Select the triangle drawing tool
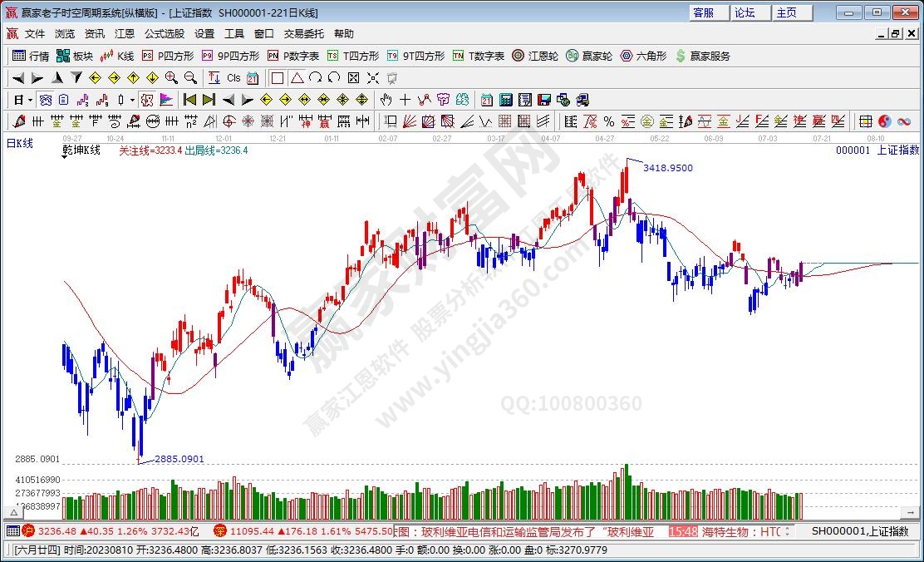This screenshot has width=924, height=562. 297,78
